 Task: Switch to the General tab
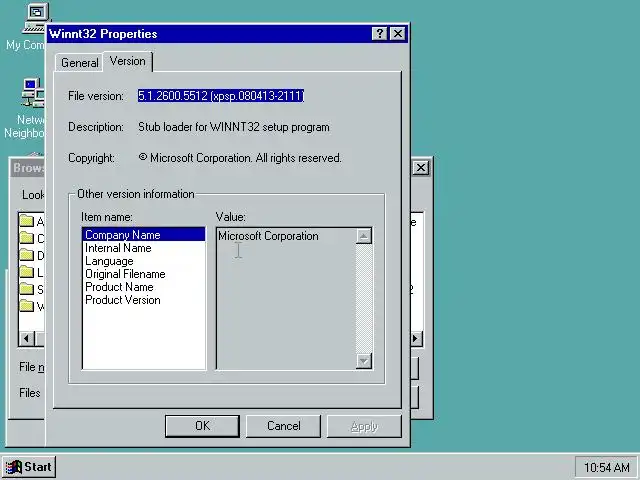tap(80, 63)
